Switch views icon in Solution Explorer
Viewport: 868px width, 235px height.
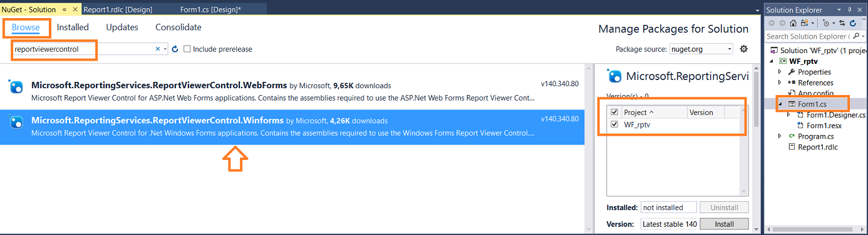[x=805, y=23]
